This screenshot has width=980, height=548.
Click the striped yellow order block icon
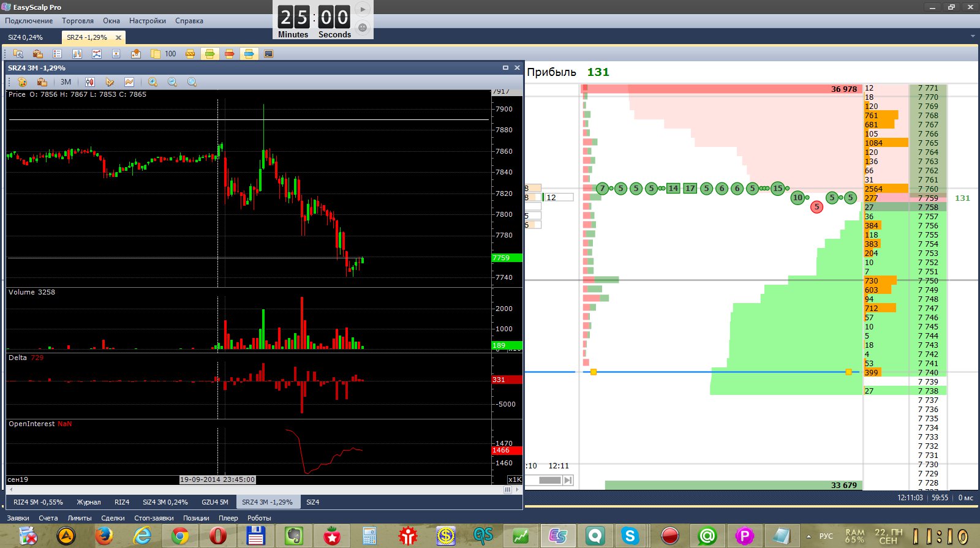(190, 54)
